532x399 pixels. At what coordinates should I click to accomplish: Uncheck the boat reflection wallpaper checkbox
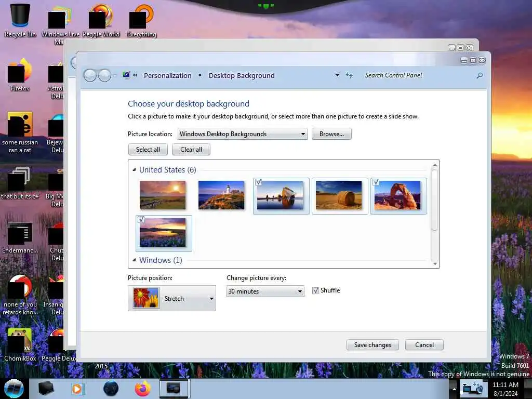coord(259,182)
